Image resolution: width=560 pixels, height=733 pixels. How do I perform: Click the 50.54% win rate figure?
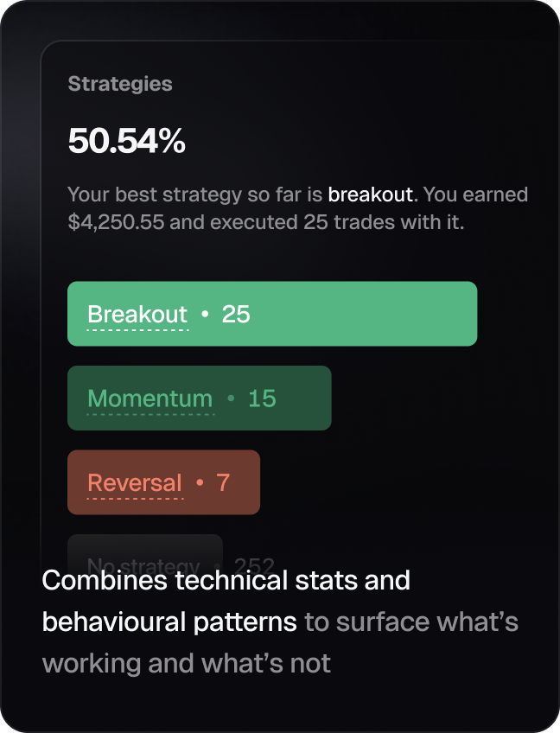(x=127, y=141)
